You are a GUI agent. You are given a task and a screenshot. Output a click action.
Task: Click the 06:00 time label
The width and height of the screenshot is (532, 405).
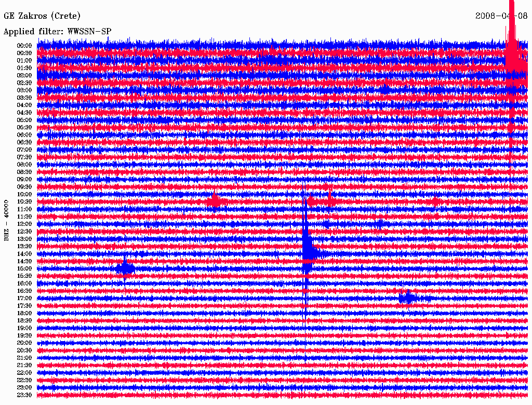24,134
